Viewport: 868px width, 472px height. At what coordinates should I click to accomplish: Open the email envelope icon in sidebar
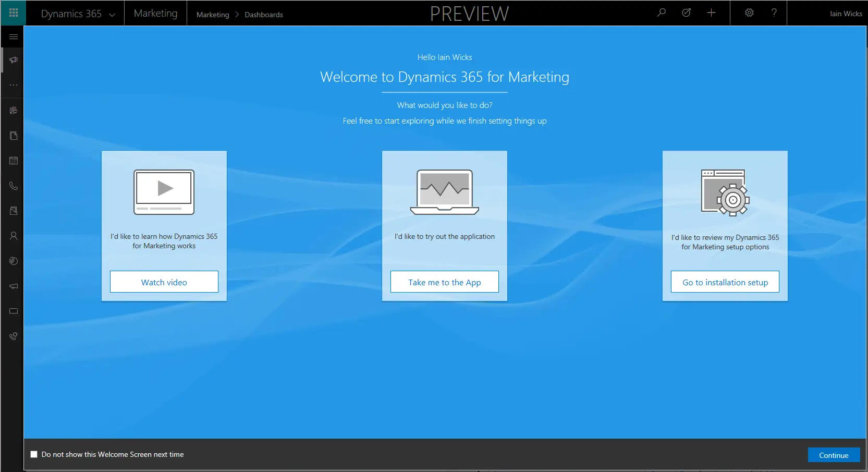pyautogui.click(x=14, y=311)
